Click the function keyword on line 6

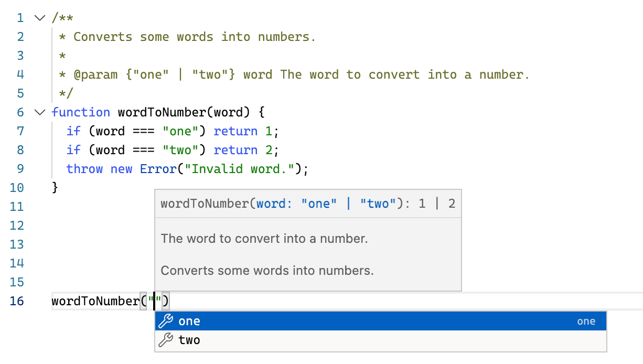(81, 112)
